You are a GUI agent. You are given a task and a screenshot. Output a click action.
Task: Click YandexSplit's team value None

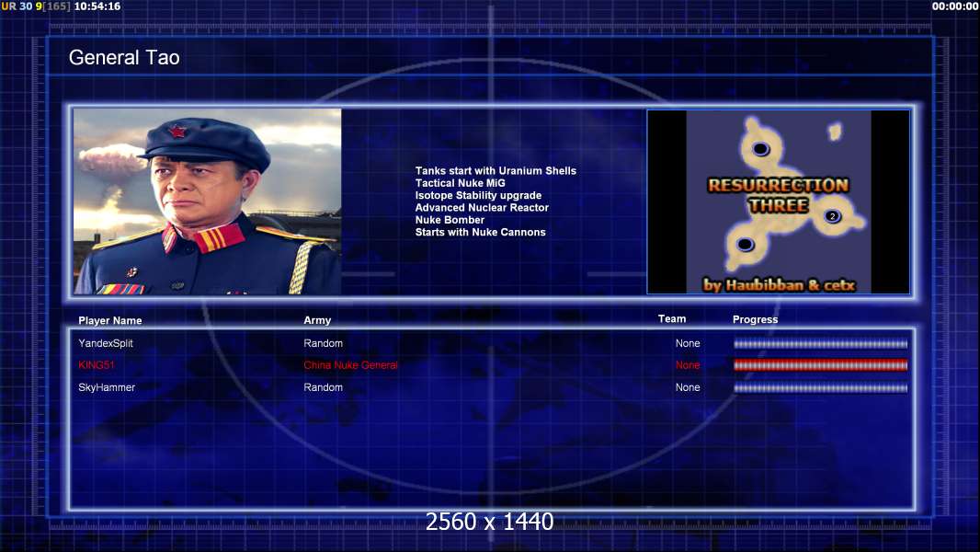688,343
